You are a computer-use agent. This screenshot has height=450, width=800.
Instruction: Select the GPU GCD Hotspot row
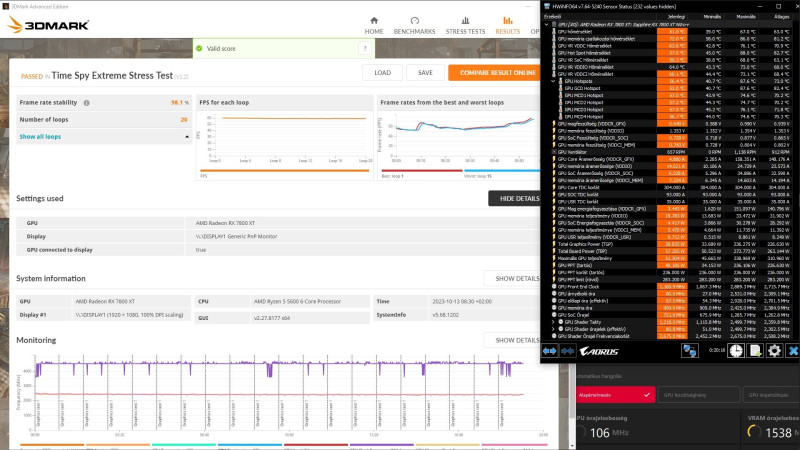pos(670,88)
